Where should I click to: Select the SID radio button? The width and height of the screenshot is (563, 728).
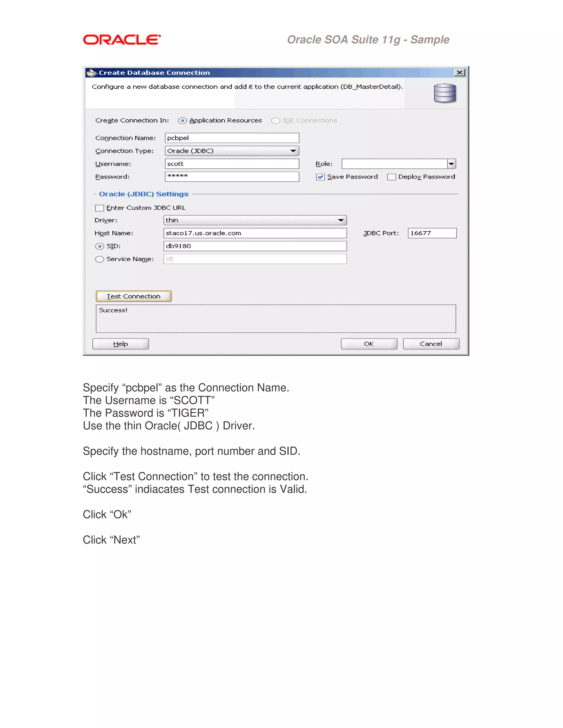coord(100,246)
